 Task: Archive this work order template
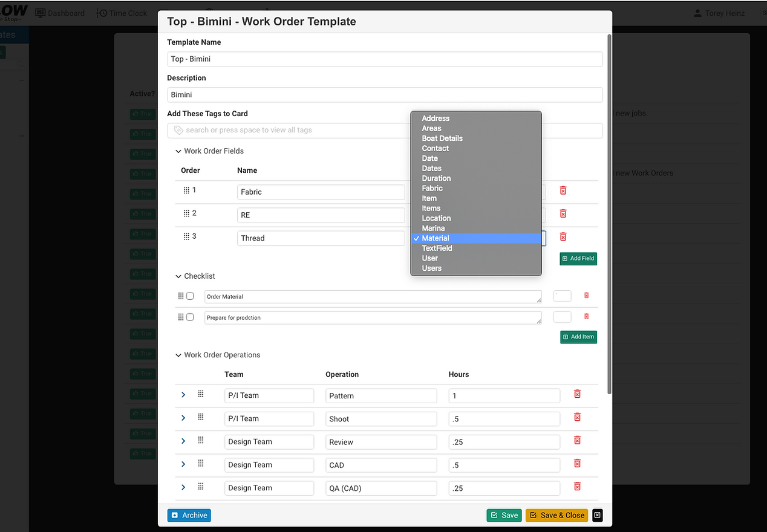pyautogui.click(x=189, y=515)
